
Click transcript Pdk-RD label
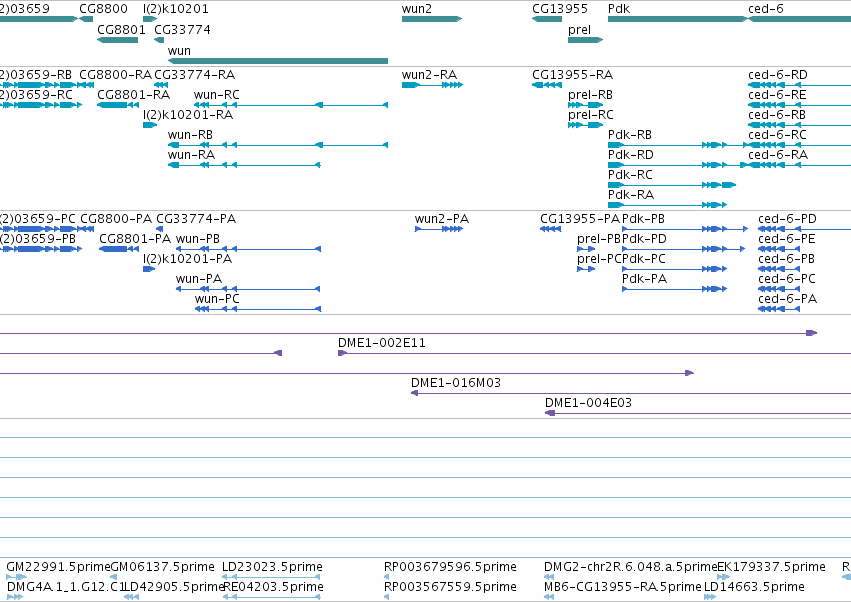click(x=630, y=155)
